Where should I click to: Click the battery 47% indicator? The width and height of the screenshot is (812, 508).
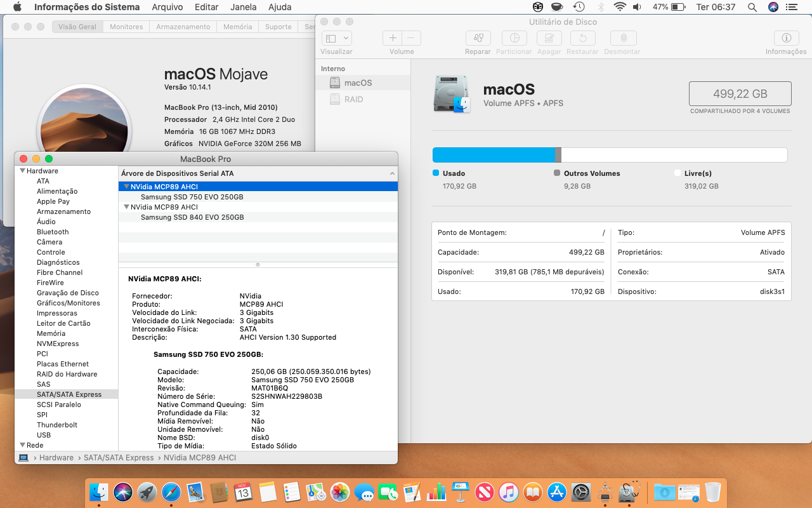[669, 7]
